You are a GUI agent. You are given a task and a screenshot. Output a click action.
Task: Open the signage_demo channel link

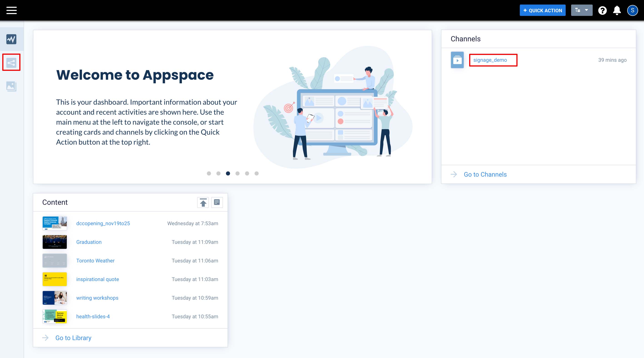[490, 60]
